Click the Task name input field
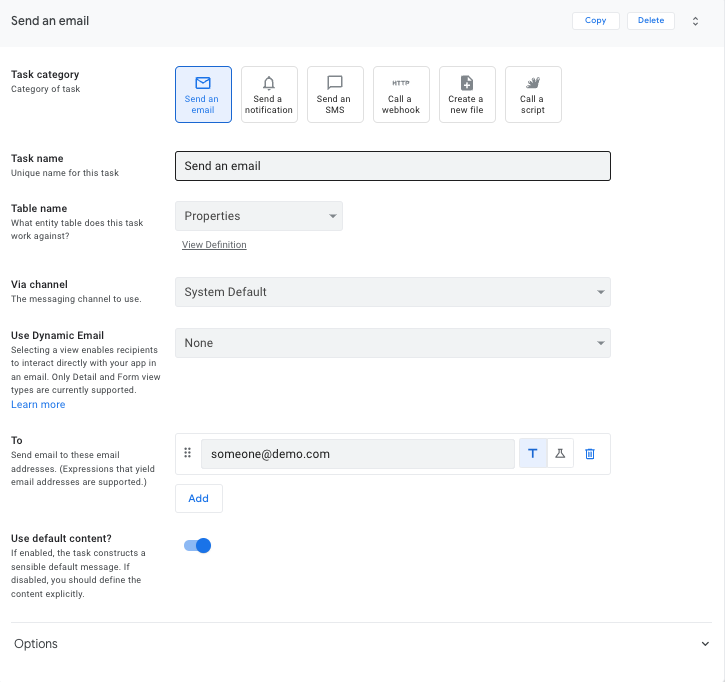Viewport: 725px width, 682px height. point(393,166)
